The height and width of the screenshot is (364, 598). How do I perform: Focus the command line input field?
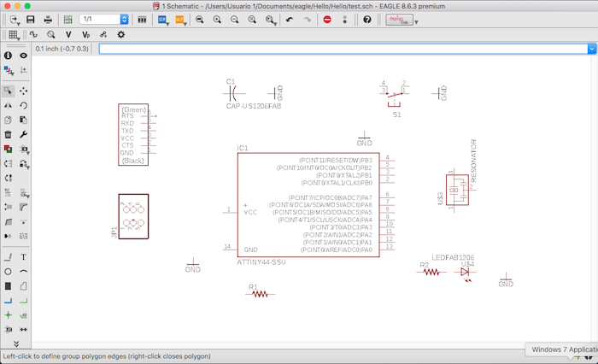point(343,49)
